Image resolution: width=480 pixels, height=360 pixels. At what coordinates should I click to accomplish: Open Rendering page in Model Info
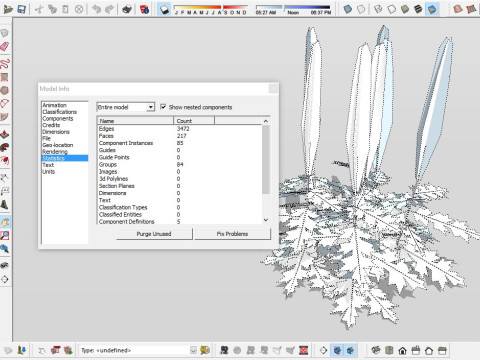[55, 152]
